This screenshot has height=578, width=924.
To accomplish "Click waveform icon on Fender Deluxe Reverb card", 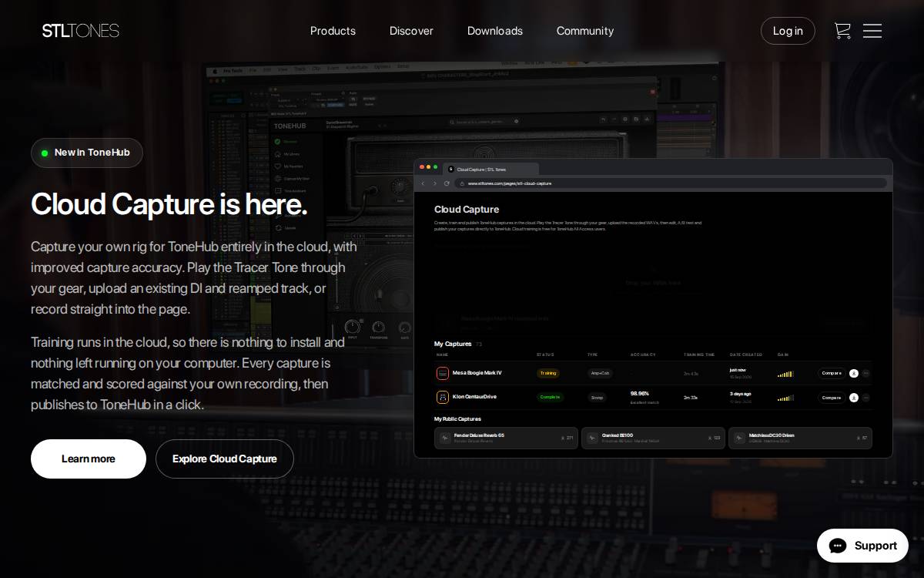I will coord(444,438).
